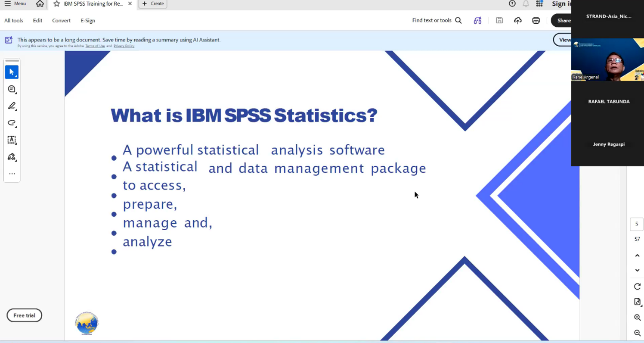Click the text 'and data management package'
Screen dimensions: 644x343
317,168
